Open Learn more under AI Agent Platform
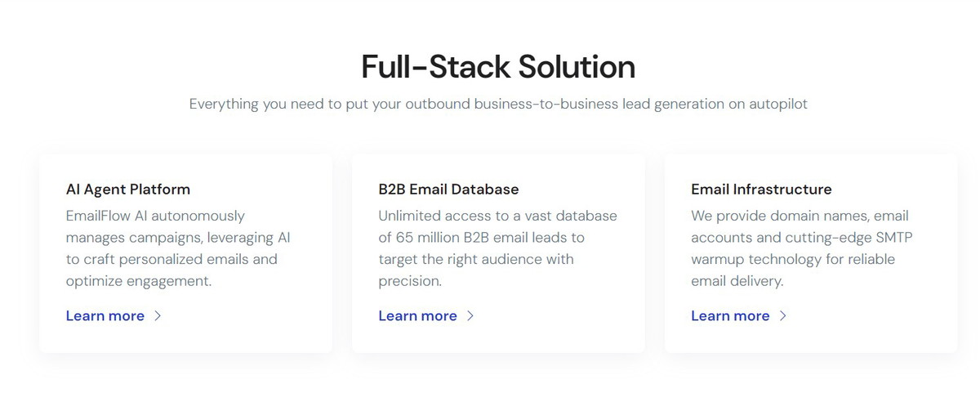980x393 pixels. click(x=105, y=316)
